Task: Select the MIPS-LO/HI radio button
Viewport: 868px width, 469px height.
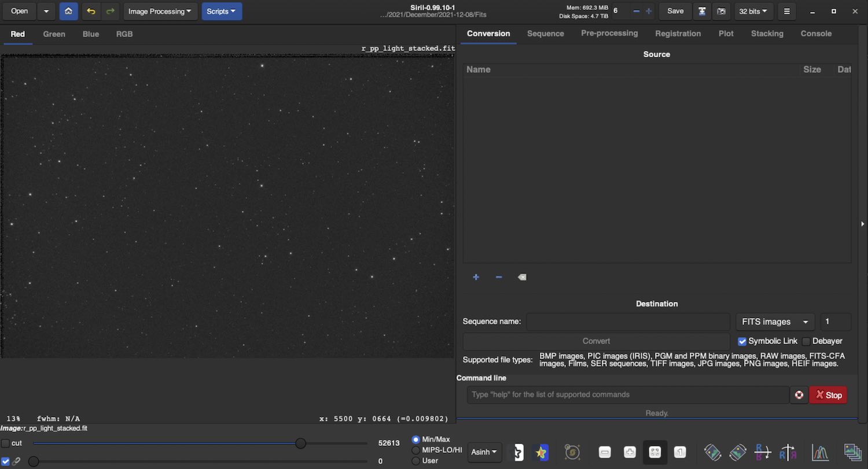Action: click(415, 450)
